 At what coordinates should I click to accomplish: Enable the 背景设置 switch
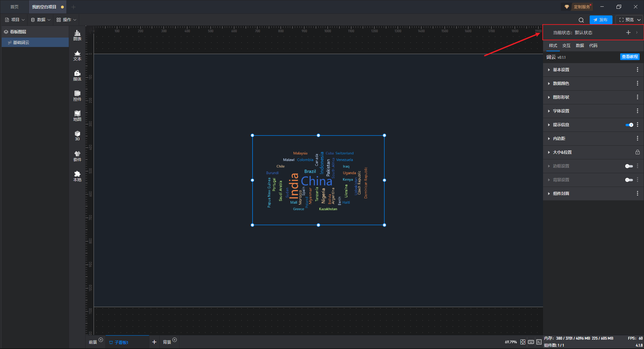[629, 180]
